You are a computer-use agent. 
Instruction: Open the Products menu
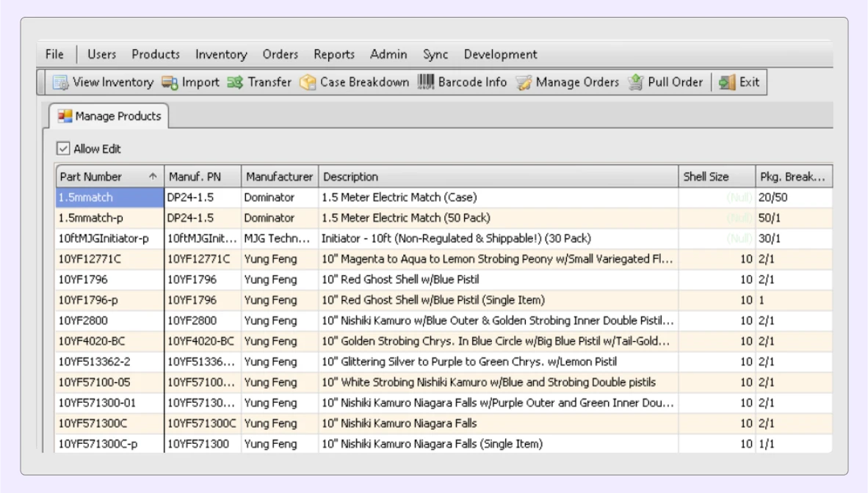[x=156, y=54]
